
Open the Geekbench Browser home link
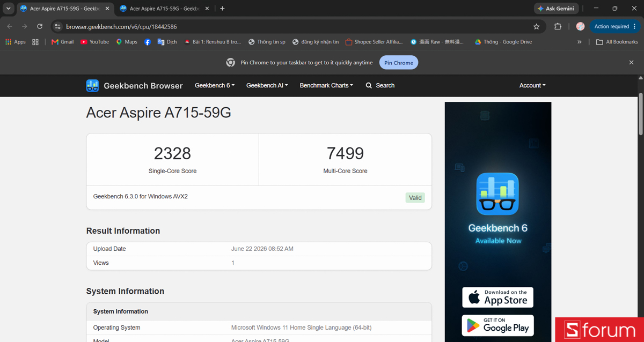[x=143, y=86]
